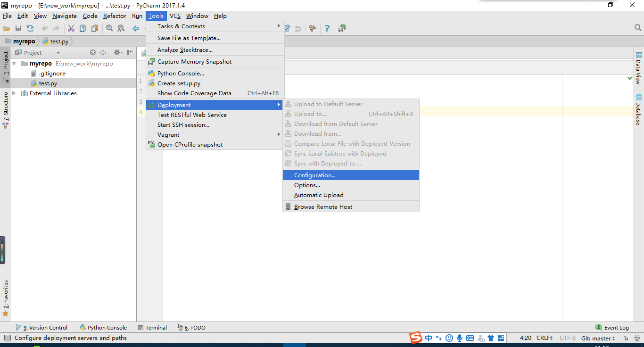Open Settings via the wrench toolbar icon
This screenshot has width=644, height=347.
tap(313, 29)
